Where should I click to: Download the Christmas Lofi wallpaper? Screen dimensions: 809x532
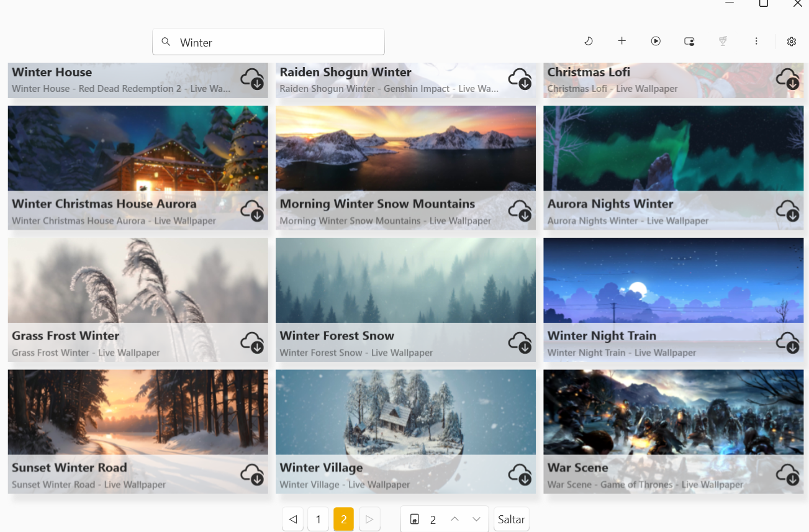click(788, 79)
